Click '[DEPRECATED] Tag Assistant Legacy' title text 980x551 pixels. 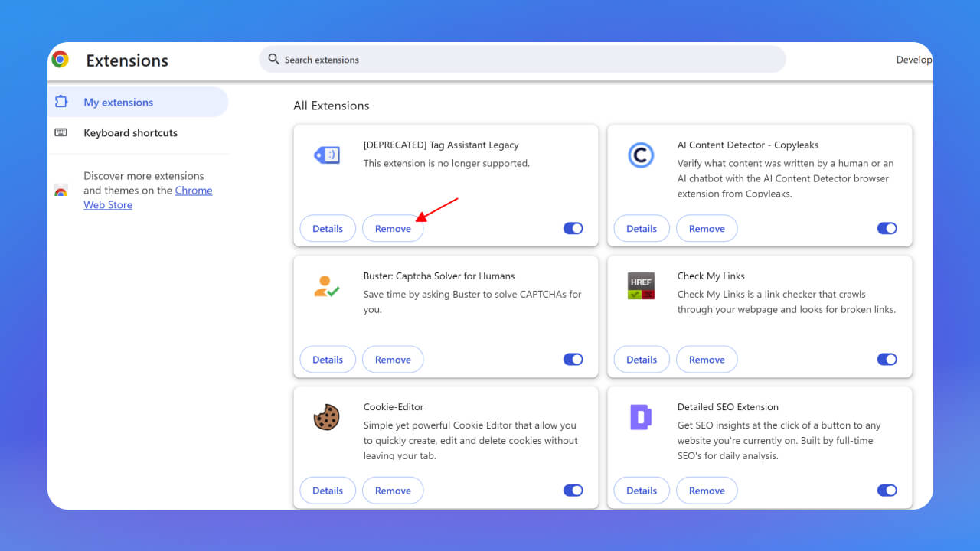441,145
